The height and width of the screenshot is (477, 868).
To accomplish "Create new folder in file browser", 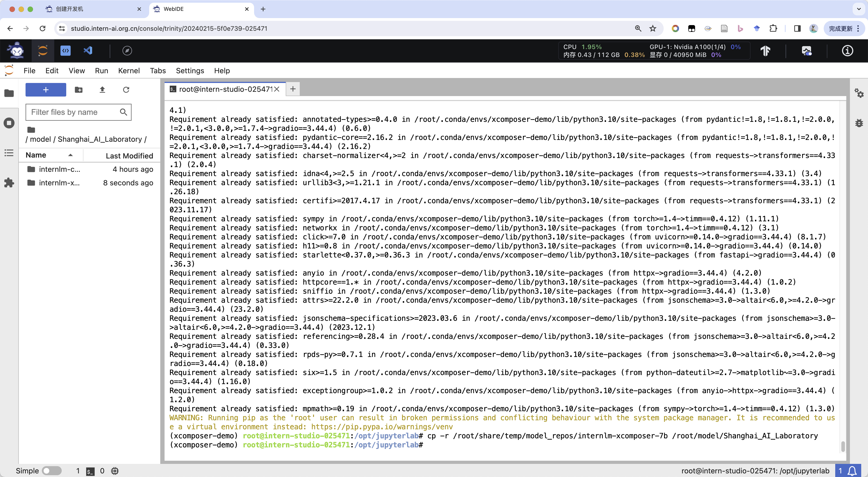I will [78, 90].
